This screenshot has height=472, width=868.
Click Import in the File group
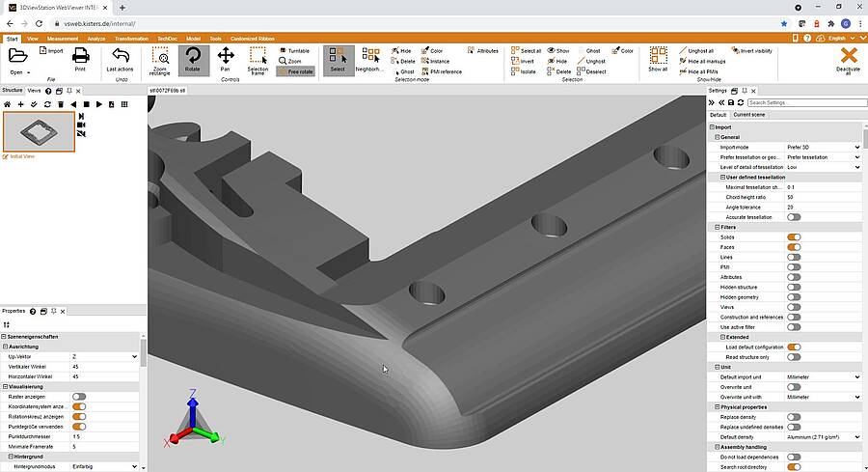pos(51,50)
